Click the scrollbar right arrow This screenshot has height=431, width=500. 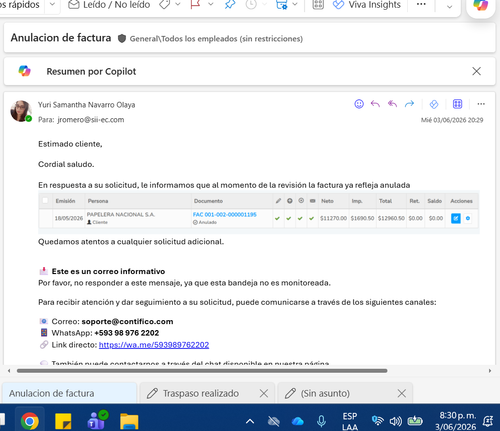(490, 371)
